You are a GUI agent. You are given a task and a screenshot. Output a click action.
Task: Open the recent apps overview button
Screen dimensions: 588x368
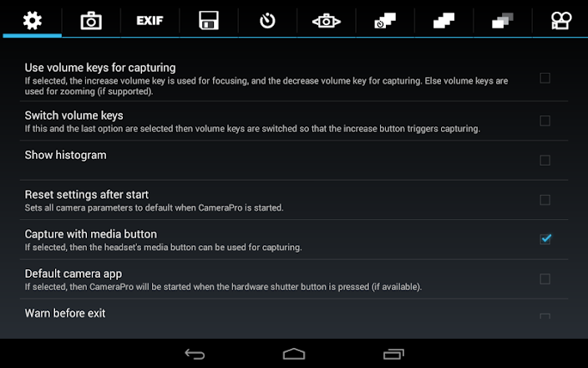[x=393, y=354]
